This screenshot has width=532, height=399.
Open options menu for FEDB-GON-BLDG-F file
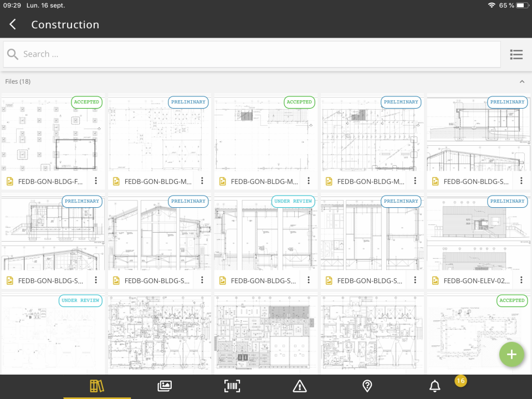[96, 181]
